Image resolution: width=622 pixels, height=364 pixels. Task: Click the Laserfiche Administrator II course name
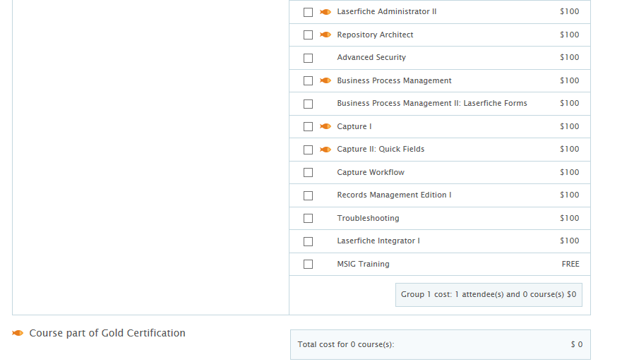[387, 11]
